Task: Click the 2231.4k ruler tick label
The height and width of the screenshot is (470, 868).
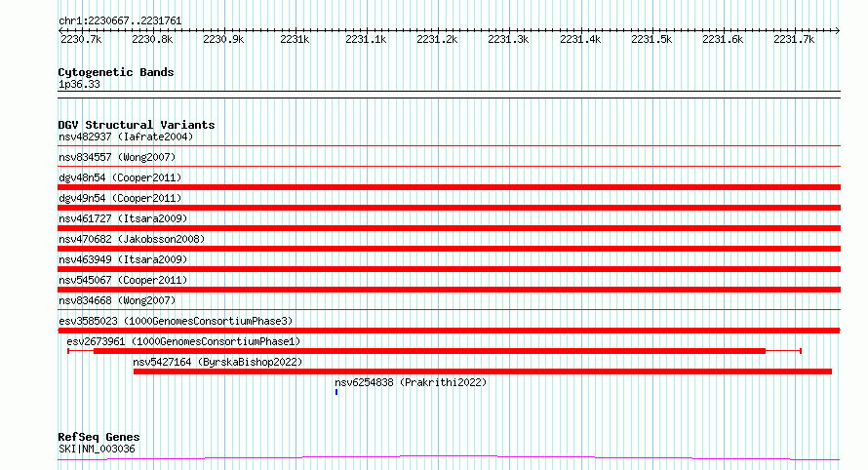Action: tap(580, 39)
